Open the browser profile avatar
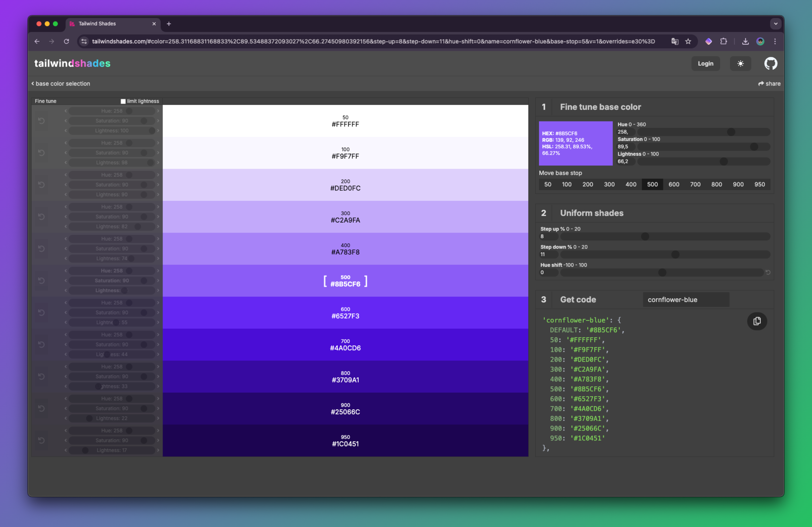This screenshot has width=812, height=527. [x=760, y=41]
